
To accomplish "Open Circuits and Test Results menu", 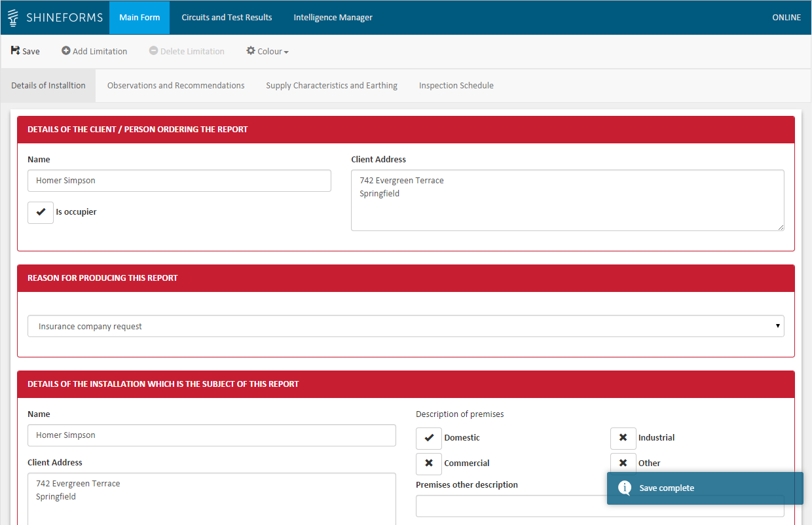I will (x=227, y=18).
